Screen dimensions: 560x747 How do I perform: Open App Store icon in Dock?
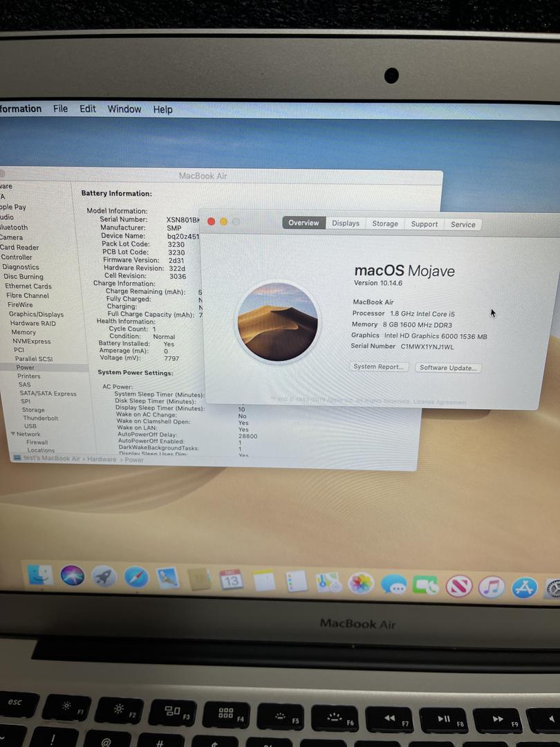[x=524, y=588]
